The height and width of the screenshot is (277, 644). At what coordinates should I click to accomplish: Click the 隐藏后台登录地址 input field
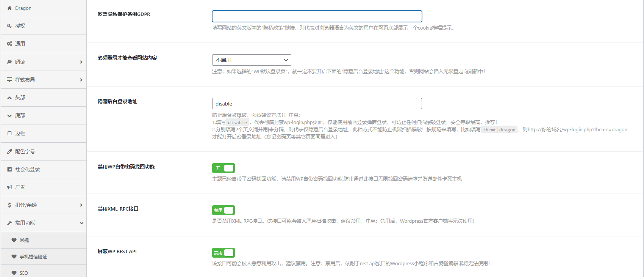pyautogui.click(x=317, y=104)
